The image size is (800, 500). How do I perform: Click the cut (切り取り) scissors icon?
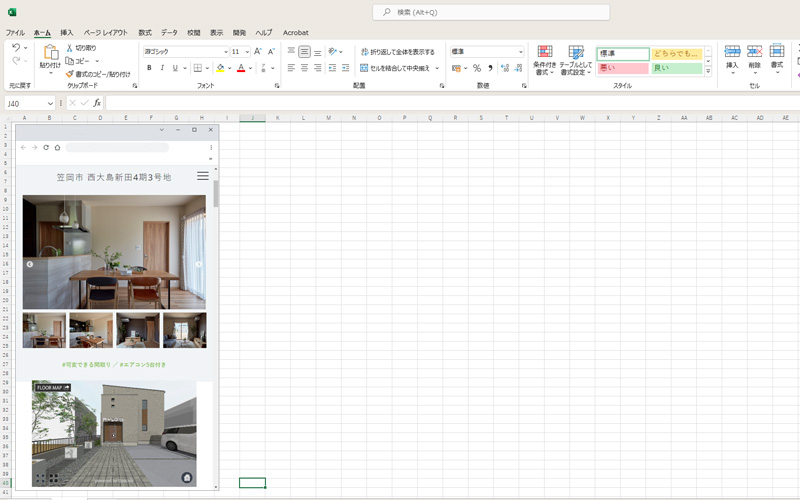pos(69,47)
